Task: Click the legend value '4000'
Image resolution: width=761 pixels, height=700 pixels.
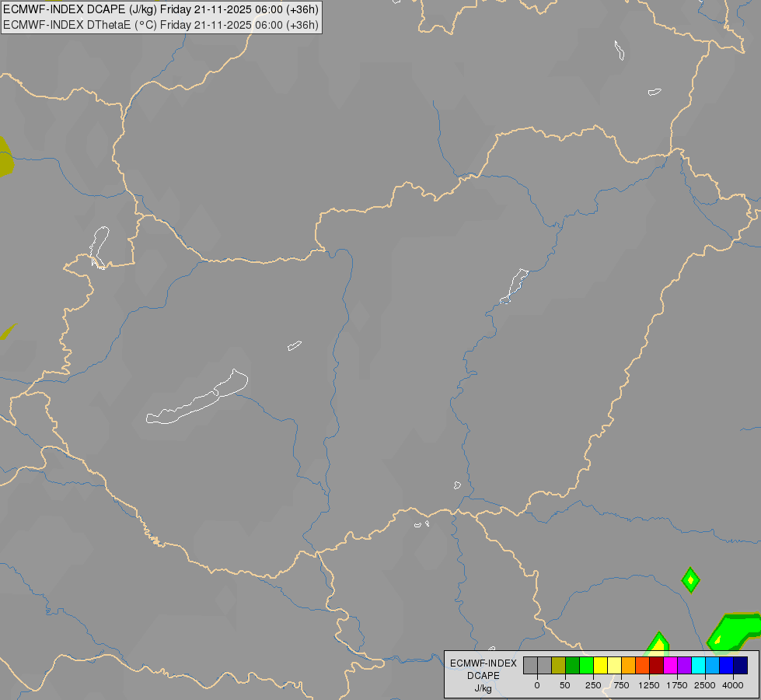Action: point(733,685)
